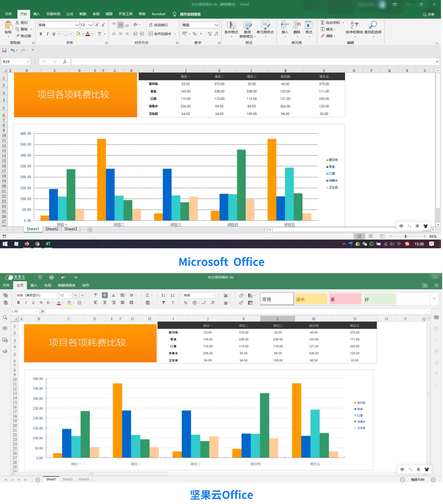This screenshot has width=443, height=504.
Task: Click the add-sheet plus icon in Excel
Action: click(x=90, y=230)
